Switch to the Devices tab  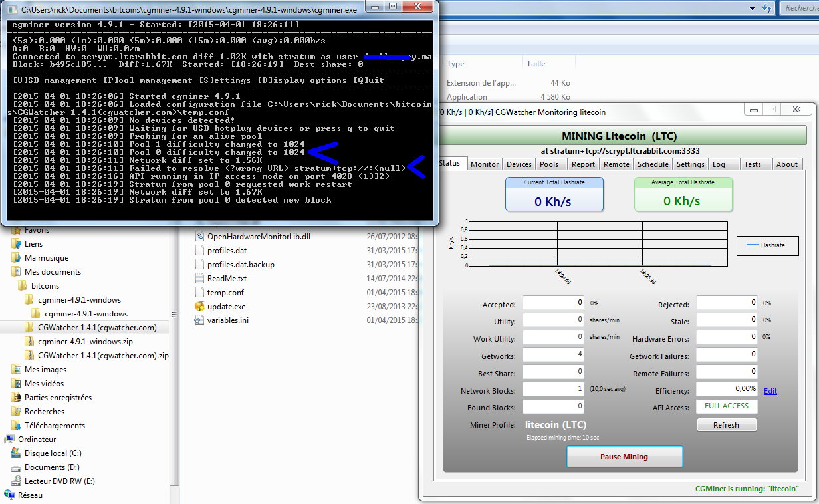pyautogui.click(x=519, y=164)
